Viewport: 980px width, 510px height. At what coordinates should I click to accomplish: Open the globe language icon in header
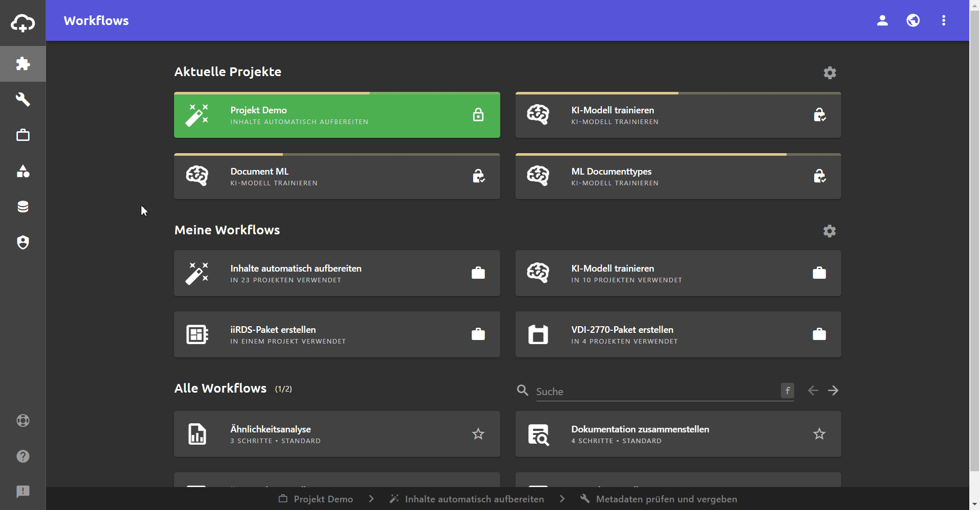913,20
